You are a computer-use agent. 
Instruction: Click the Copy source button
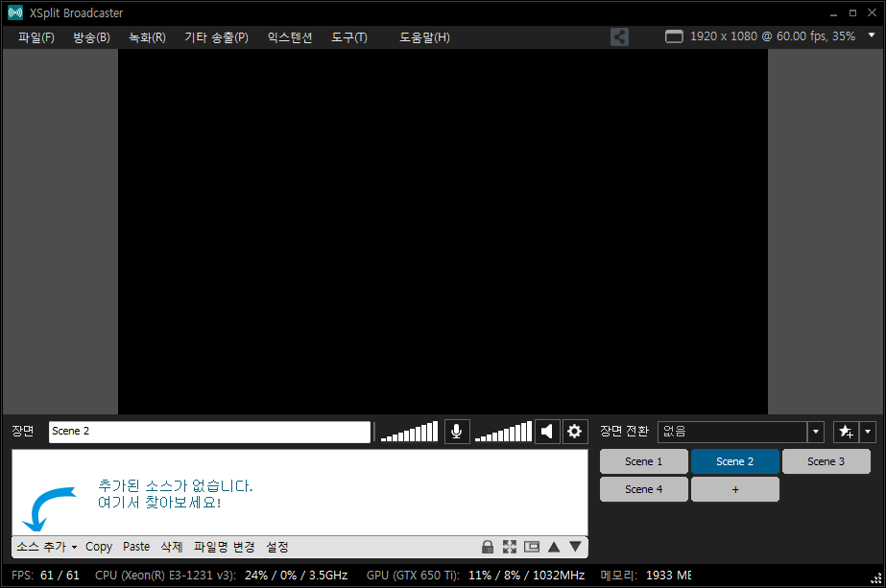(x=99, y=547)
